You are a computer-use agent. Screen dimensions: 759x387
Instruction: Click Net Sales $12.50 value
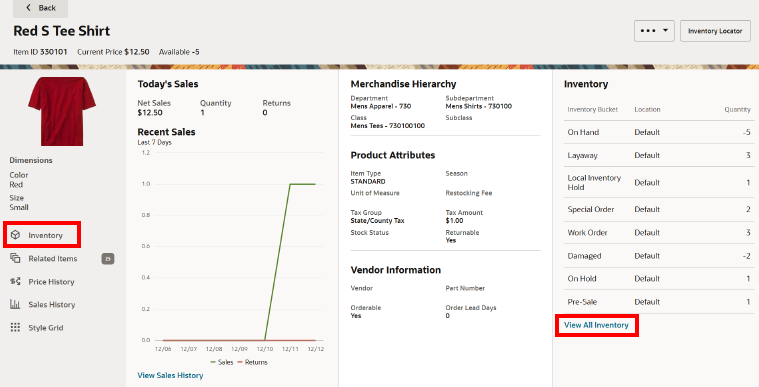pyautogui.click(x=150, y=113)
